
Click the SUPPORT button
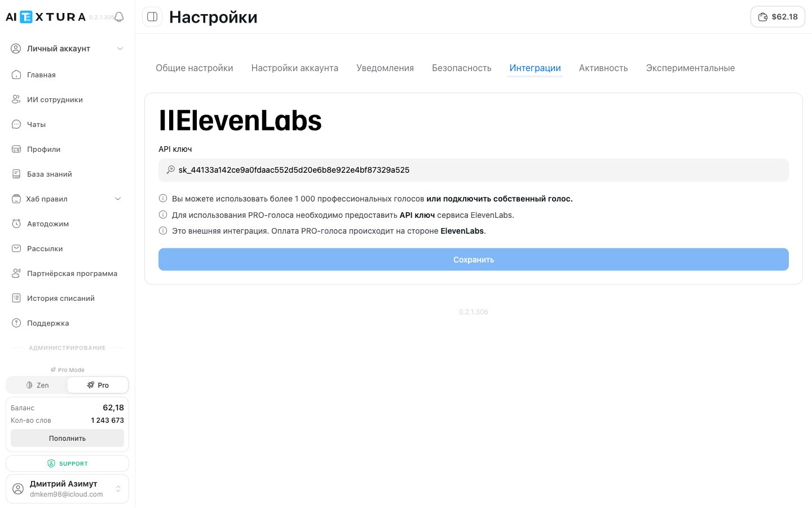pyautogui.click(x=67, y=463)
